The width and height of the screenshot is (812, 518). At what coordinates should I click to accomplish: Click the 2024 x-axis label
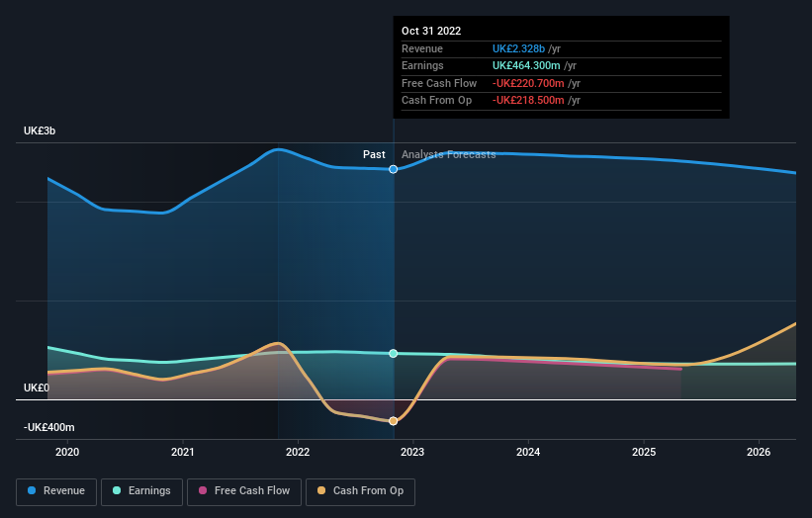(x=528, y=453)
